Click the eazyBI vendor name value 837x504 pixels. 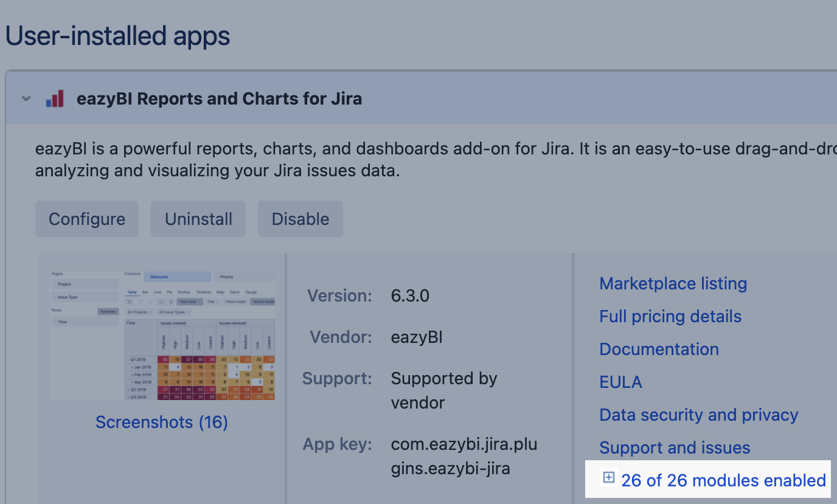(x=417, y=337)
